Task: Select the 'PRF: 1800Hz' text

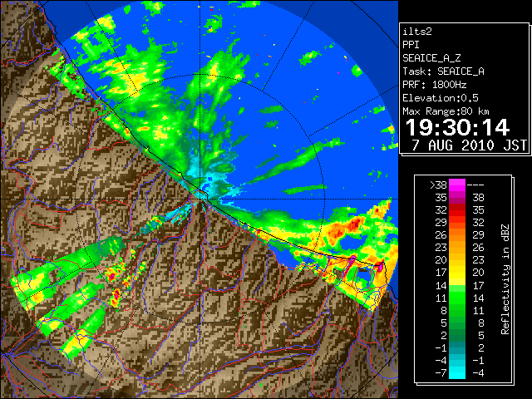Action: point(435,85)
